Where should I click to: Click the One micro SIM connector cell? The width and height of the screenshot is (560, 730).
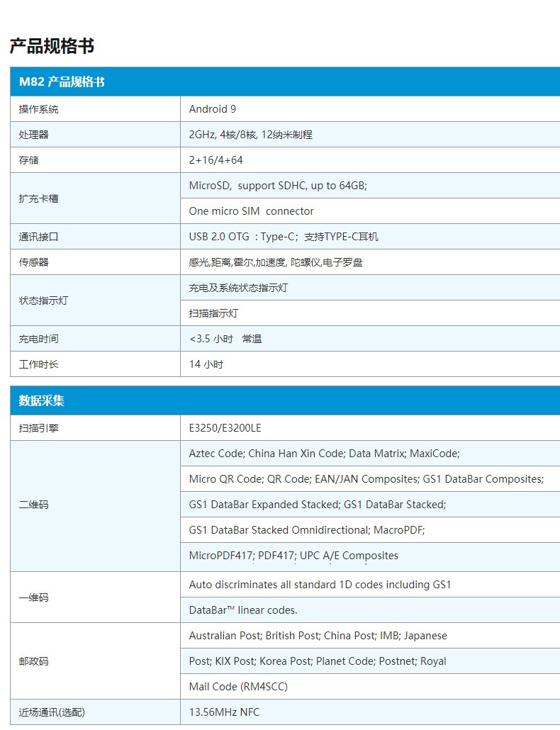click(370, 211)
